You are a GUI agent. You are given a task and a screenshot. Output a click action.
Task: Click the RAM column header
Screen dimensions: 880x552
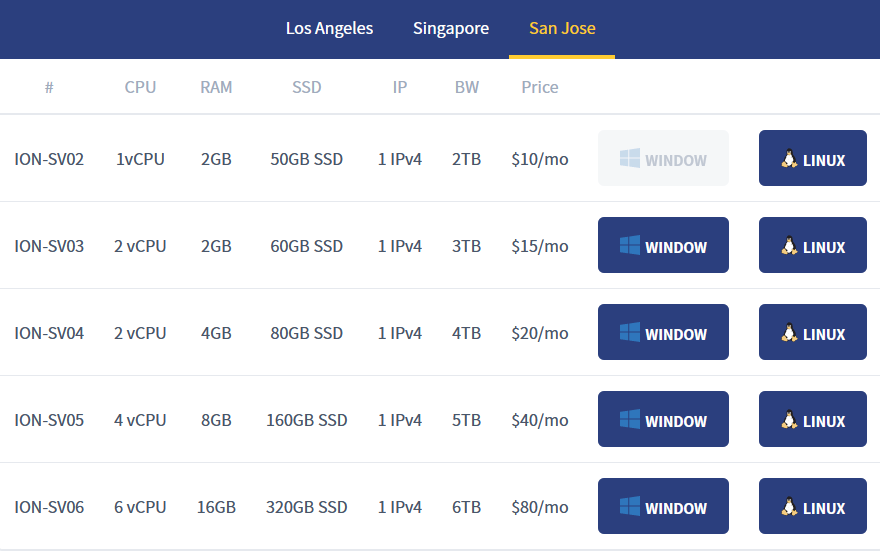(216, 87)
